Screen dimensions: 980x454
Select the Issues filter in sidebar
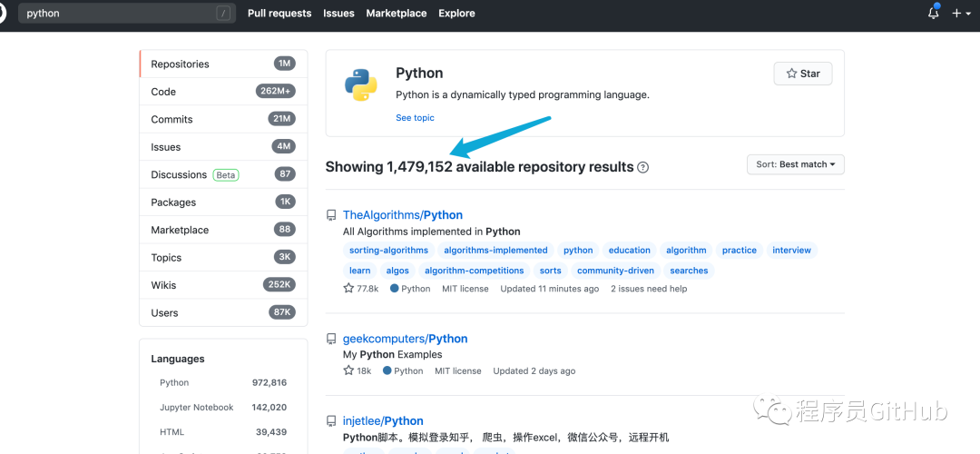tap(166, 147)
